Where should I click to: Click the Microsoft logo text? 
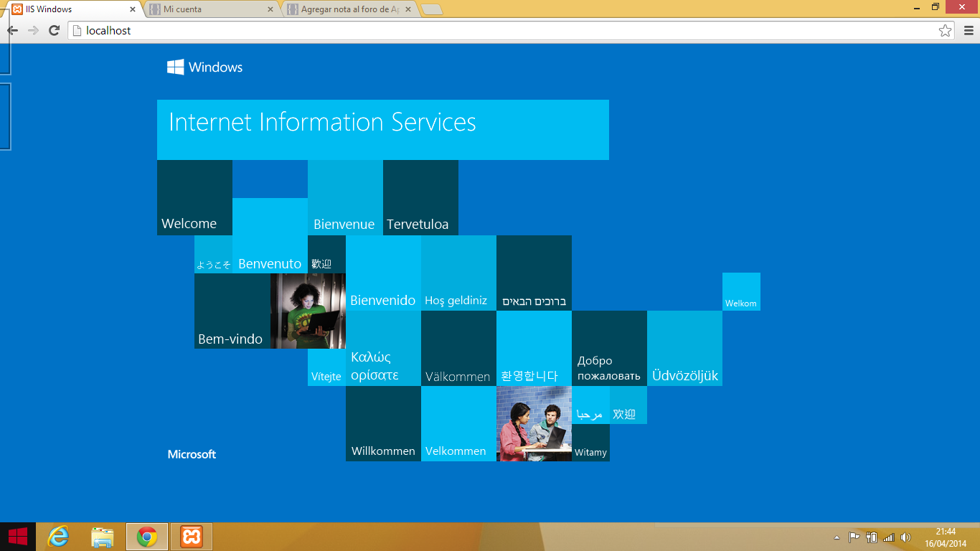tap(192, 454)
